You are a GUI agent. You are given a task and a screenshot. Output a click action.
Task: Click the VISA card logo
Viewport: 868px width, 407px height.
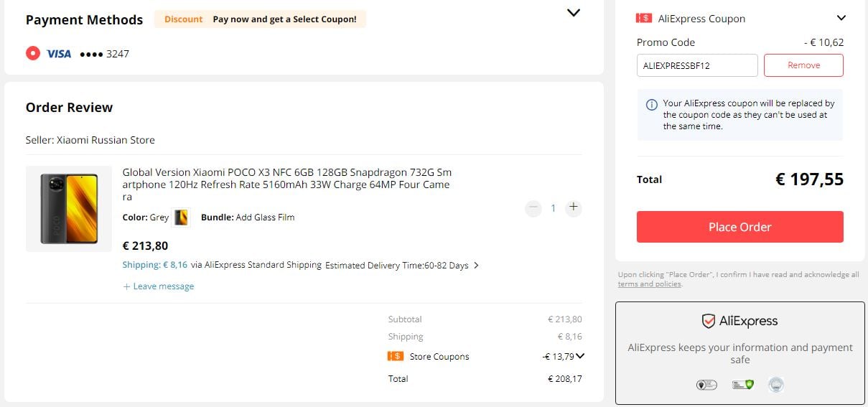click(59, 54)
